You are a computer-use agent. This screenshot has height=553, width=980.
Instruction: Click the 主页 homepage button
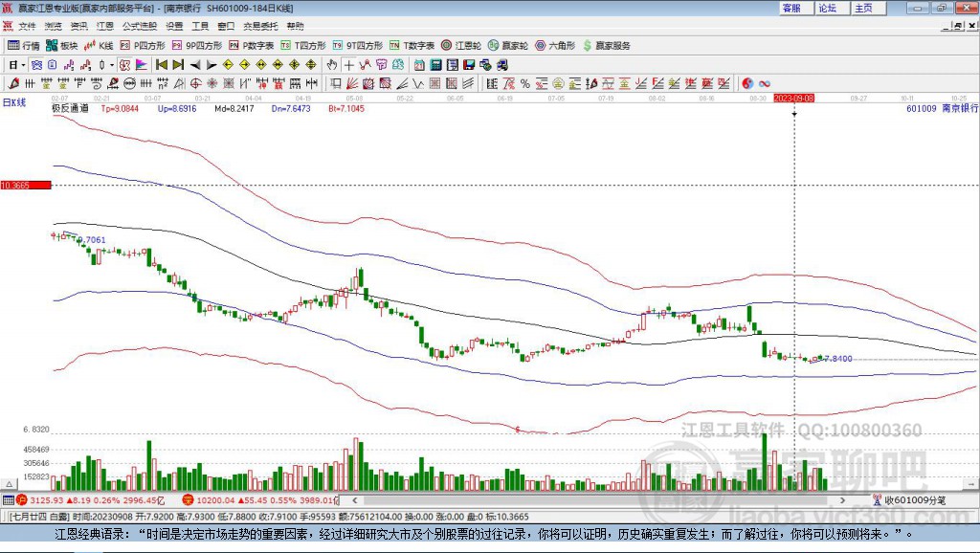[x=867, y=8]
